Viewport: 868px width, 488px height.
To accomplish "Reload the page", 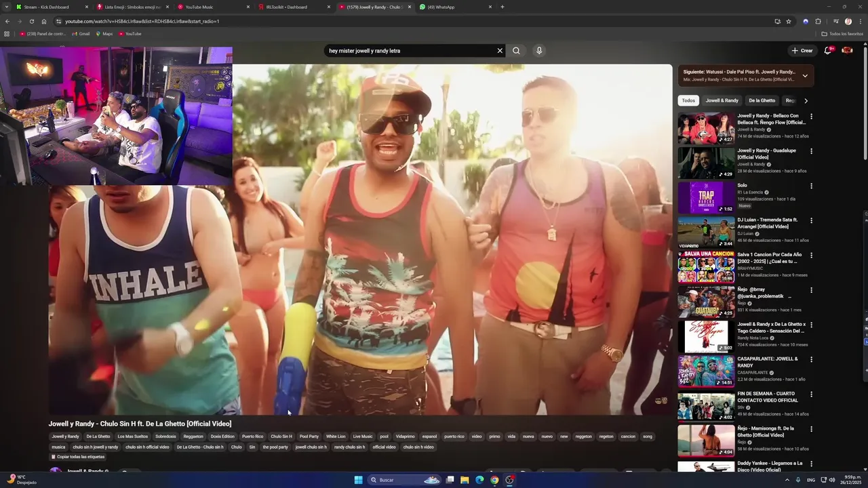I will (31, 21).
